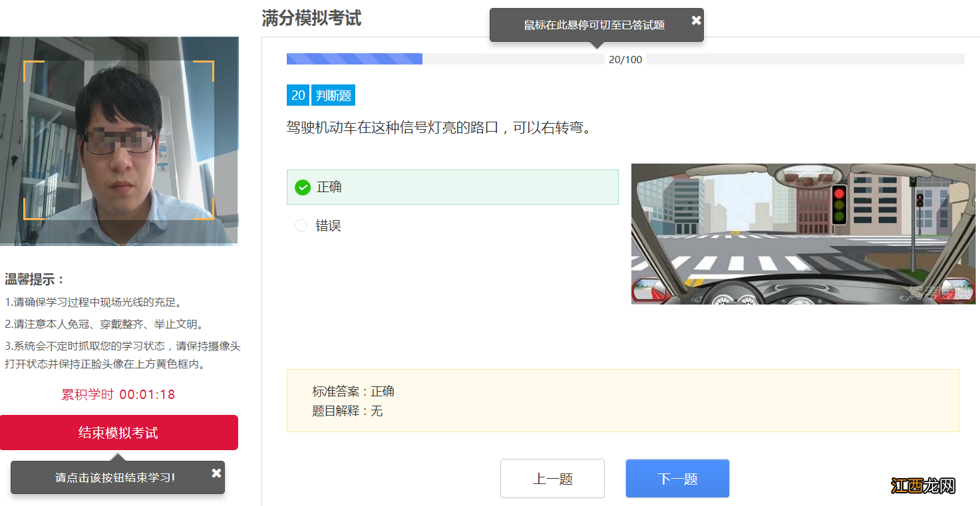Go to next question with 下一题
Viewport: 980px width, 506px height.
point(677,479)
